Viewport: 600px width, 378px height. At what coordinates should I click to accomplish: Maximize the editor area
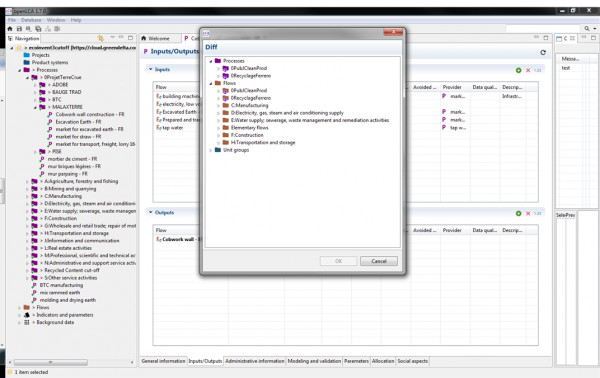[x=546, y=37]
